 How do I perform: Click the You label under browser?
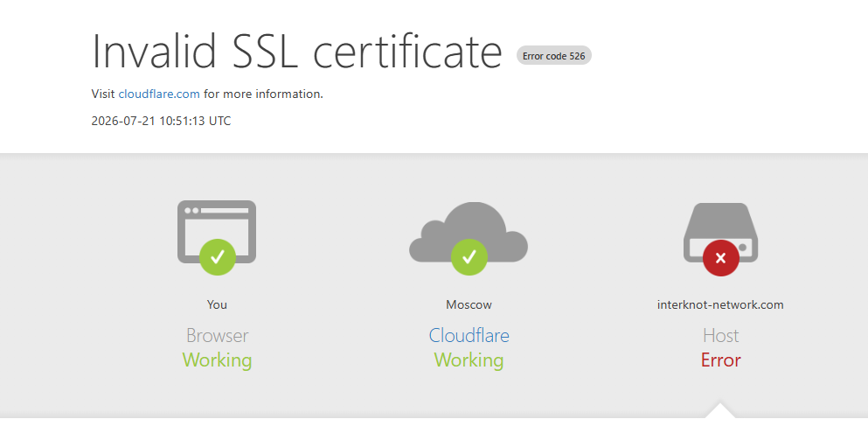click(x=217, y=304)
